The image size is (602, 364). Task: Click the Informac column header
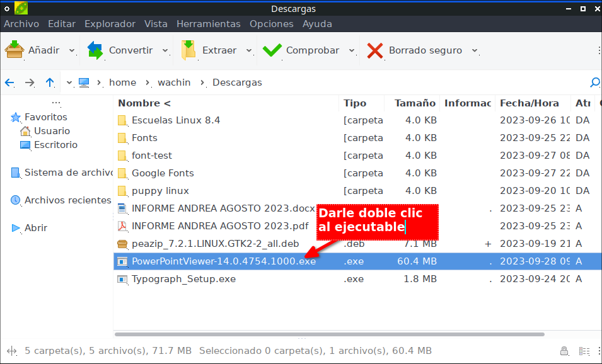(x=468, y=103)
